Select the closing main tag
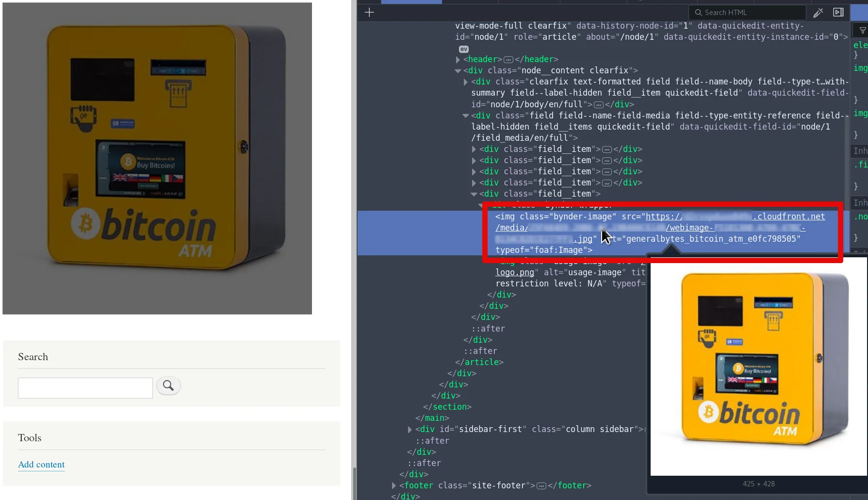Image resolution: width=868 pixels, height=500 pixels. click(432, 418)
